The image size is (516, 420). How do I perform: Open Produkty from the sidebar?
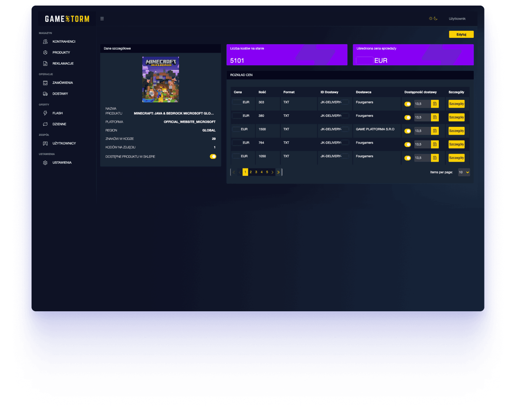pos(61,53)
